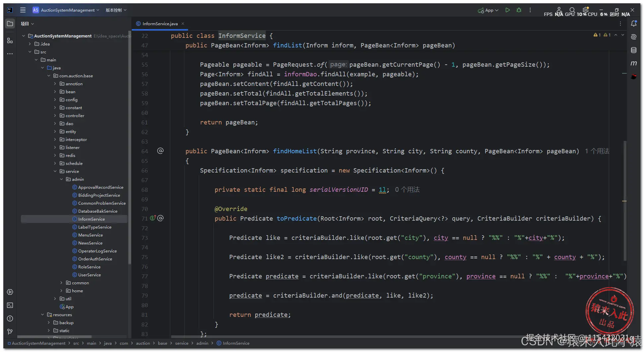Screen dimensions: 644x352
Task: Open IDE settings gear
Action: coord(586,10)
